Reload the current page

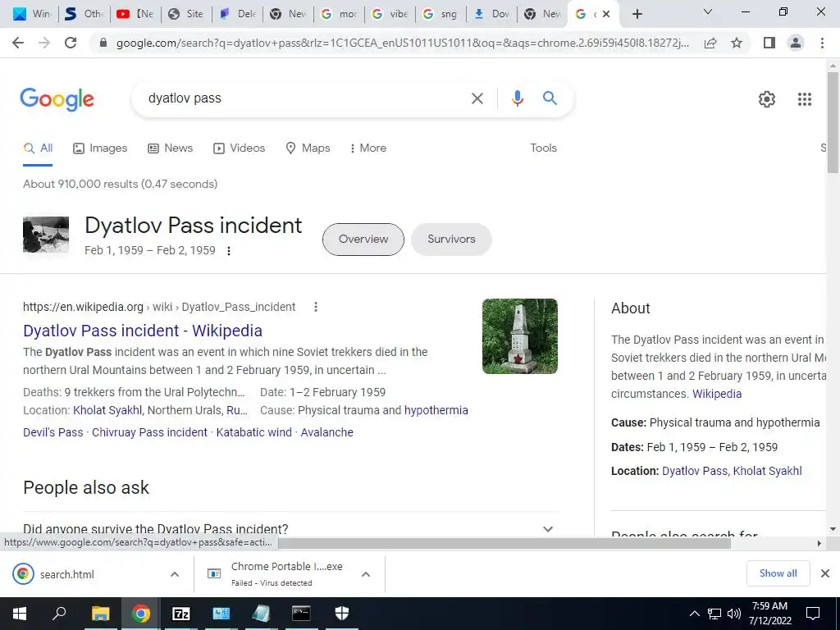71,43
